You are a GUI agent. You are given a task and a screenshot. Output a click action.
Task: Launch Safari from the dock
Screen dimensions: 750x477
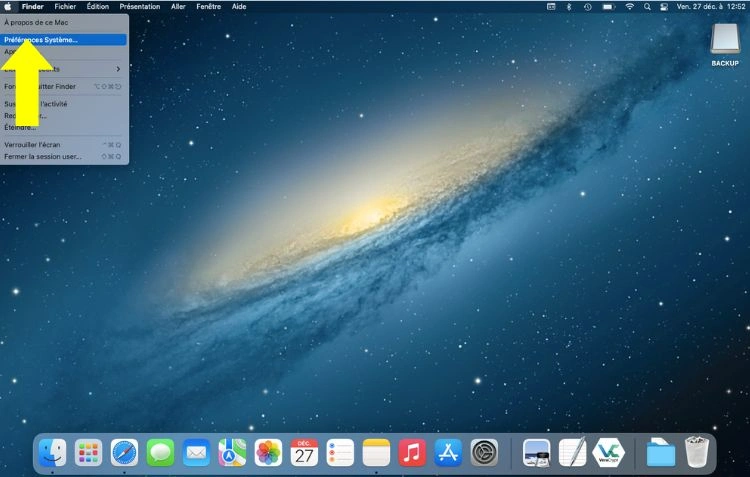tap(125, 453)
